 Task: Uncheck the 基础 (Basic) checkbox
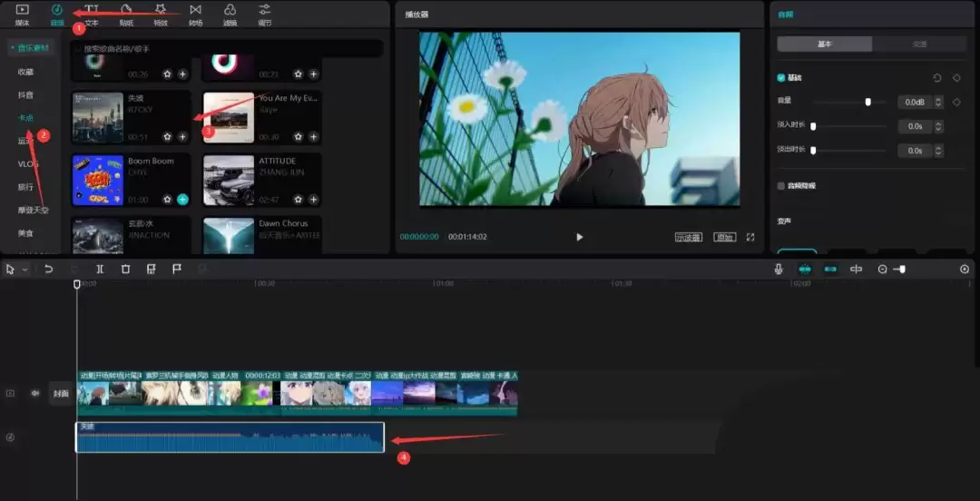[781, 78]
